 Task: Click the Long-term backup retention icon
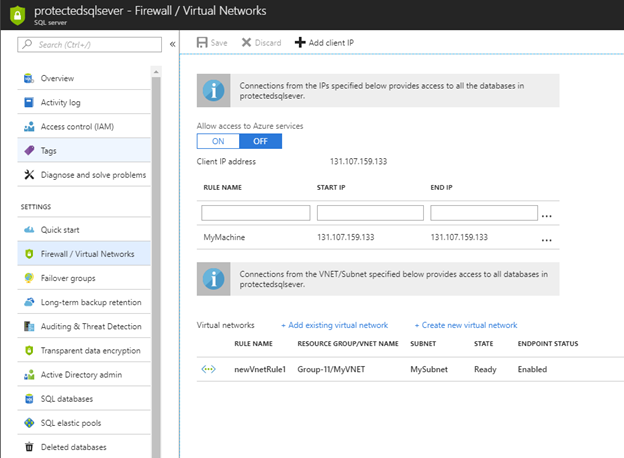29,302
